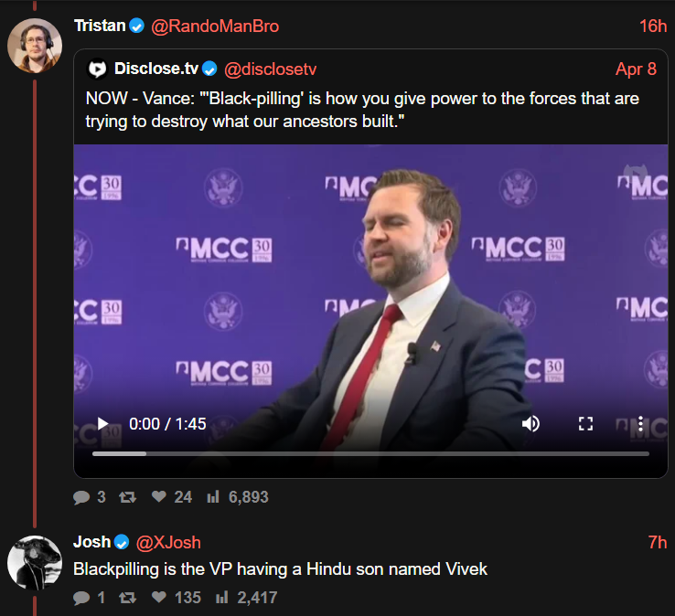Like Tristan's post heart icon
Screen dimensions: 675x616
[159, 497]
